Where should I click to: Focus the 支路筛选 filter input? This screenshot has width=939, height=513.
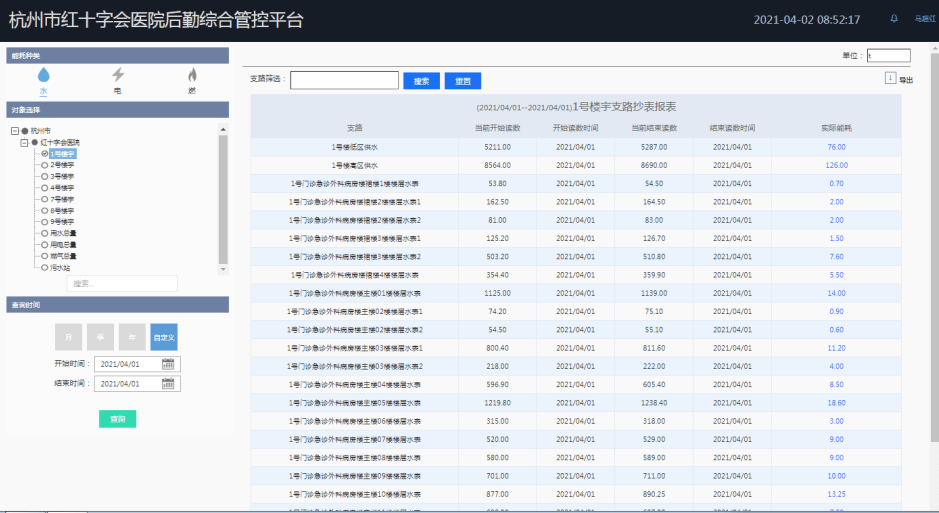tap(344, 80)
